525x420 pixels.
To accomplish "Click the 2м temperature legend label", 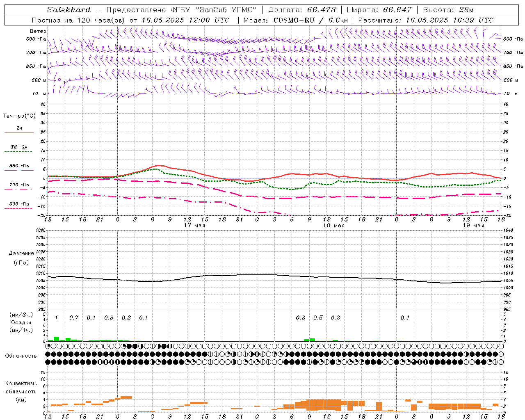I will (19, 128).
